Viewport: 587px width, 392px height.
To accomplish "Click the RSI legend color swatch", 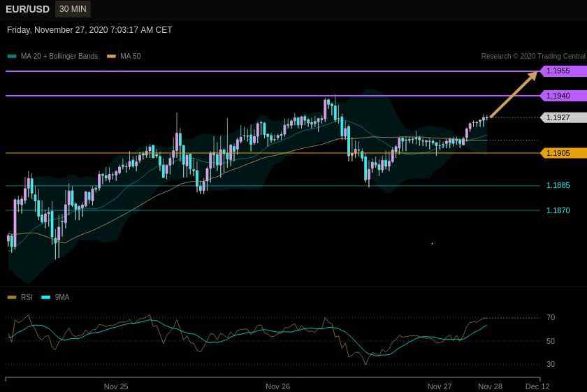I will pyautogui.click(x=12, y=297).
